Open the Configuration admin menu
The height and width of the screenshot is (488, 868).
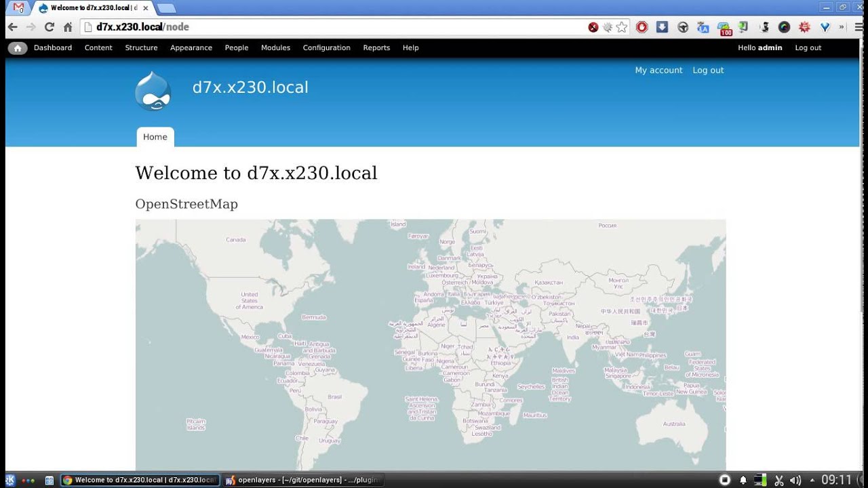coord(327,48)
